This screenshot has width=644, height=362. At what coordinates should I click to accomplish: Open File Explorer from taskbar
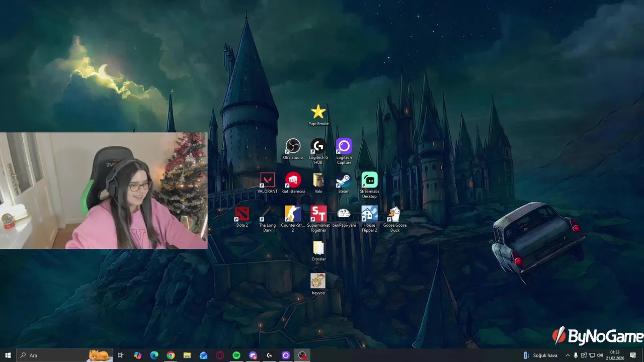[187, 355]
